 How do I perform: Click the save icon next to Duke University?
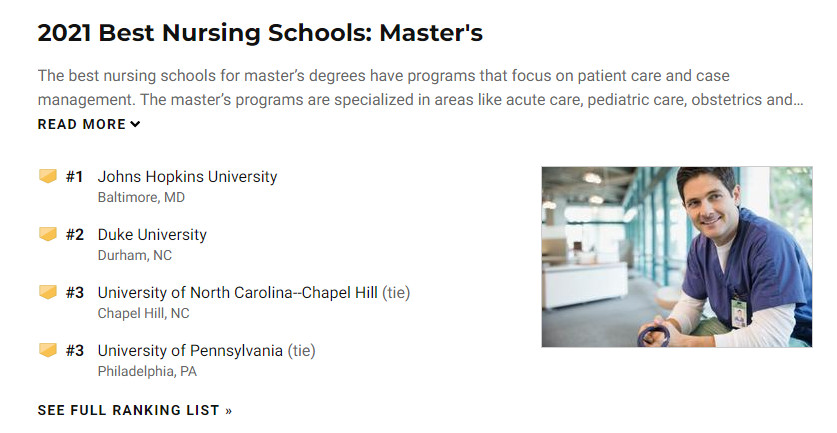(47, 235)
